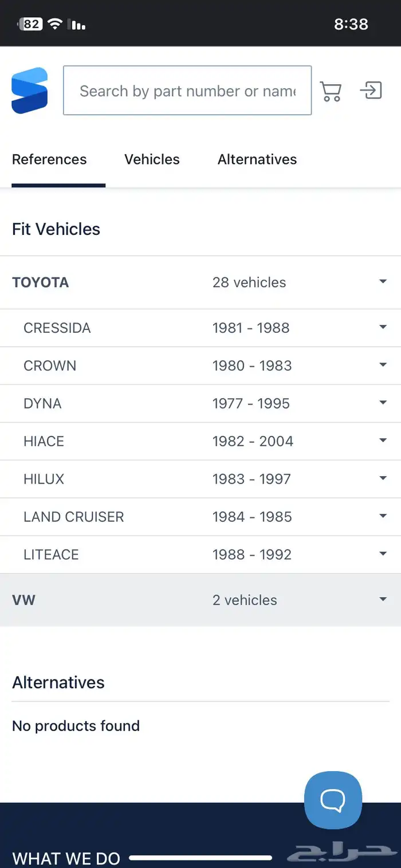Expand the LITEACE row dropdown arrow
Screen dimensions: 401x868
coord(383,554)
